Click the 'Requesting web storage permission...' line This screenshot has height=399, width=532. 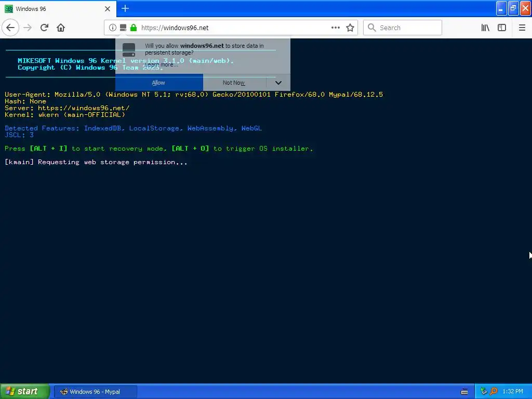[96, 162]
